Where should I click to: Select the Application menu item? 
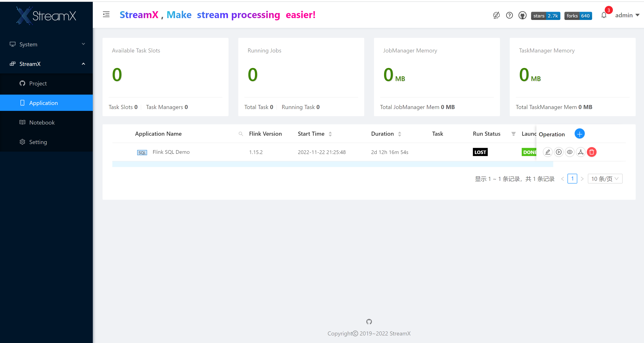pyautogui.click(x=47, y=103)
